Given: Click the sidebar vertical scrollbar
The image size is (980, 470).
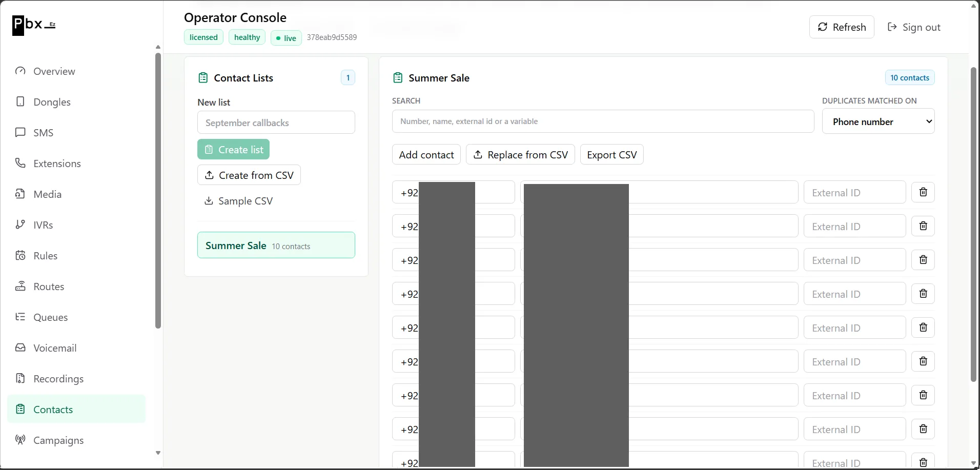Looking at the screenshot, I should (158, 190).
